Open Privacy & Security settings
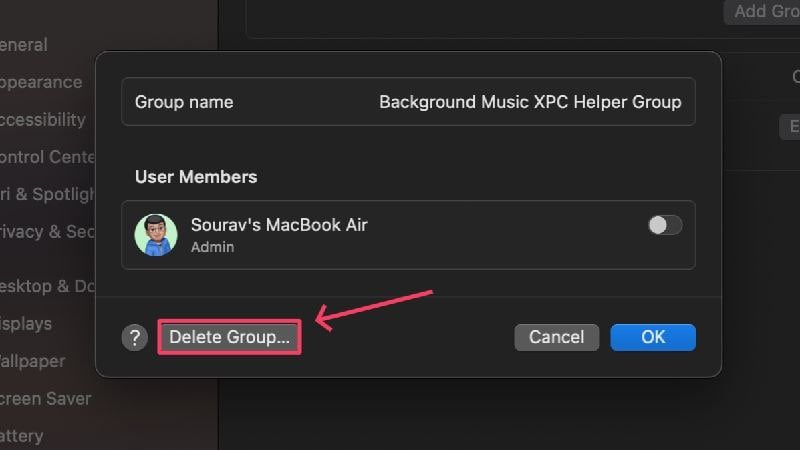 (x=47, y=232)
